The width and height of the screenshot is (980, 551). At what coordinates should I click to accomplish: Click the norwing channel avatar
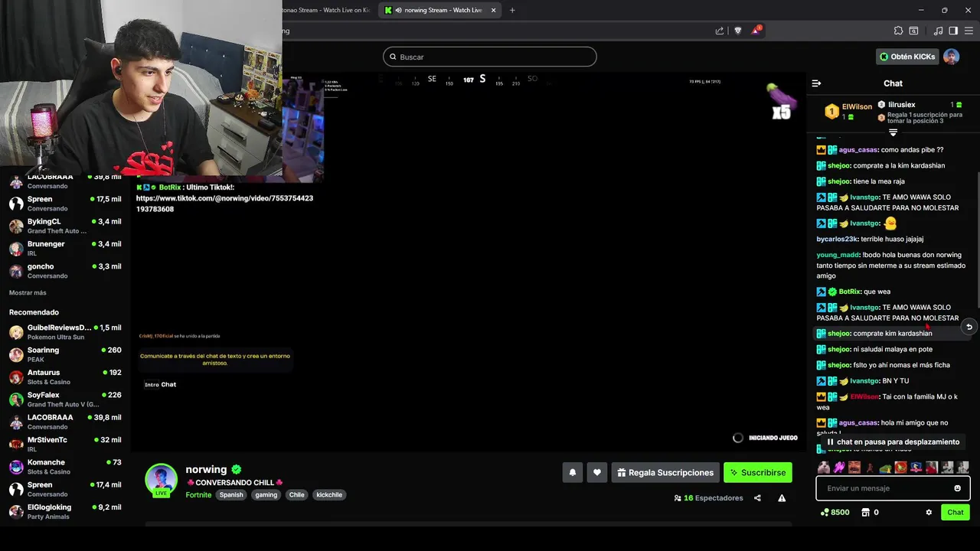(161, 480)
